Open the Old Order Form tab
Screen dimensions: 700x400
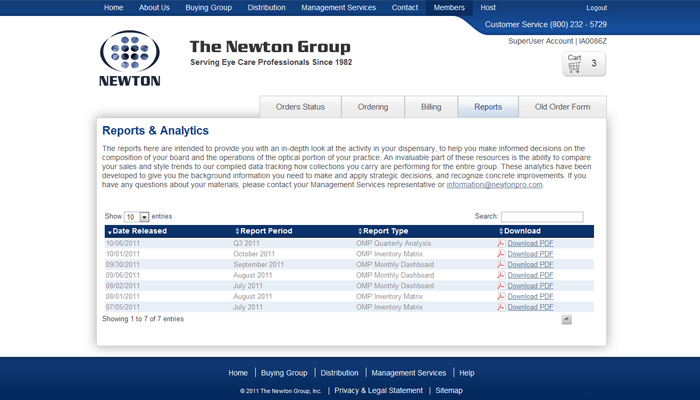click(x=562, y=107)
